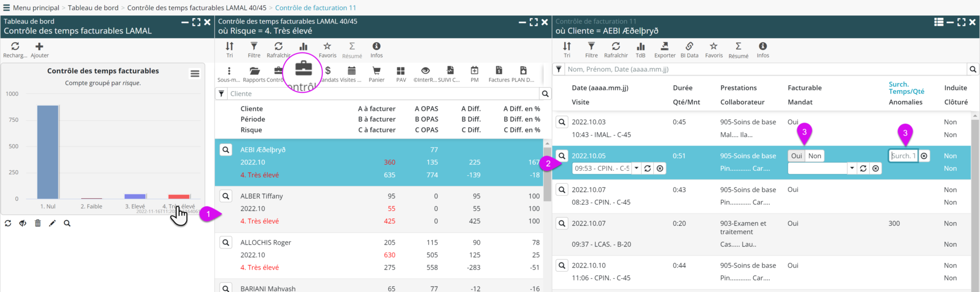Screen dimensions: 980x292
Task: Click the tall blue '1. Nul' chart bar
Action: point(48,152)
